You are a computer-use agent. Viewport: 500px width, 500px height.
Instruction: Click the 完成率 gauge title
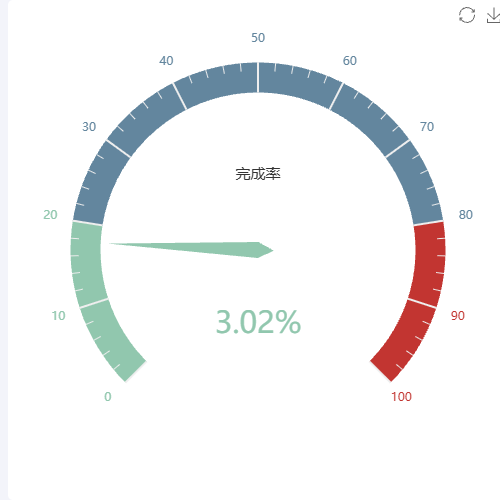click(x=258, y=174)
